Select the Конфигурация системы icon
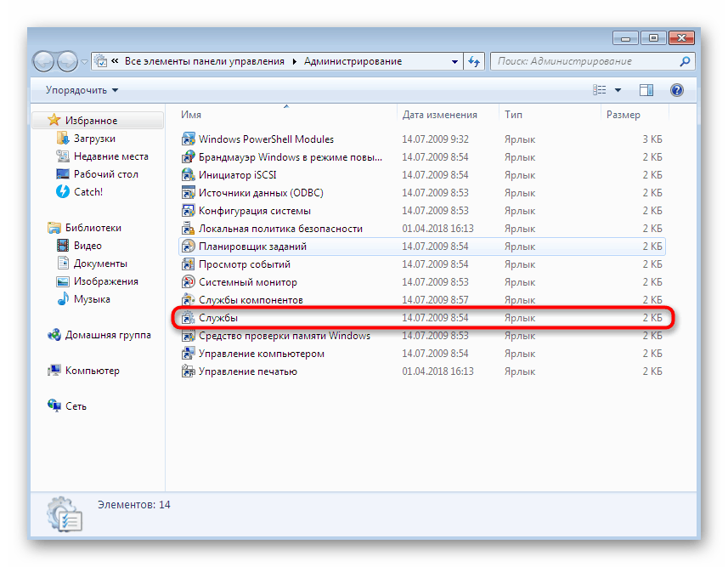Image resolution: width=728 pixels, height=567 pixels. pyautogui.click(x=188, y=211)
